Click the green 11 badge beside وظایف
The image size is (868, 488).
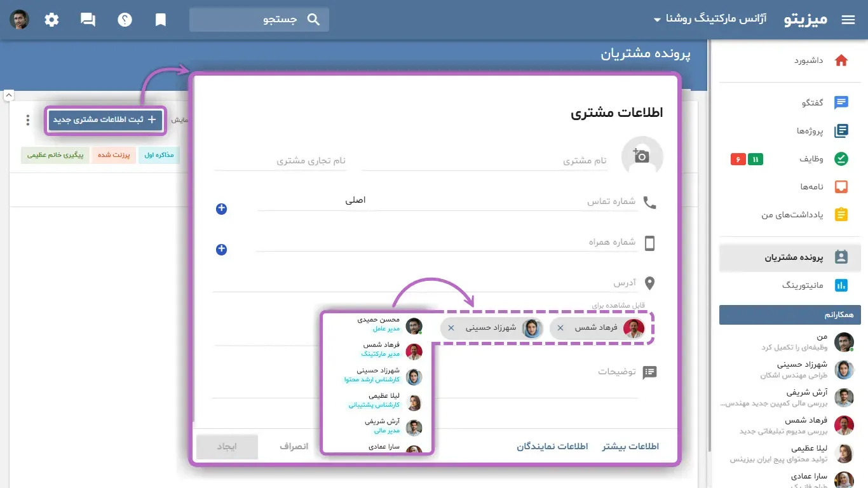[x=756, y=159]
